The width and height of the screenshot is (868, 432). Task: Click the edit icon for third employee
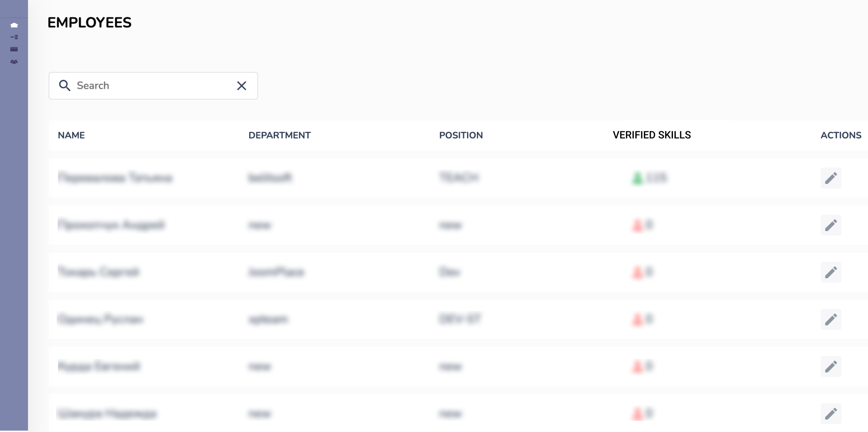pos(830,272)
